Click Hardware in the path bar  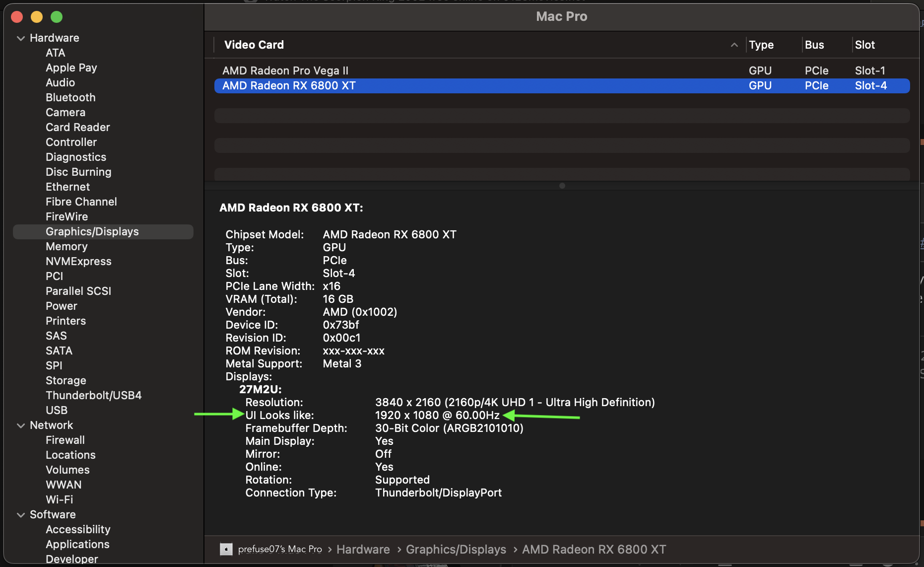363,549
